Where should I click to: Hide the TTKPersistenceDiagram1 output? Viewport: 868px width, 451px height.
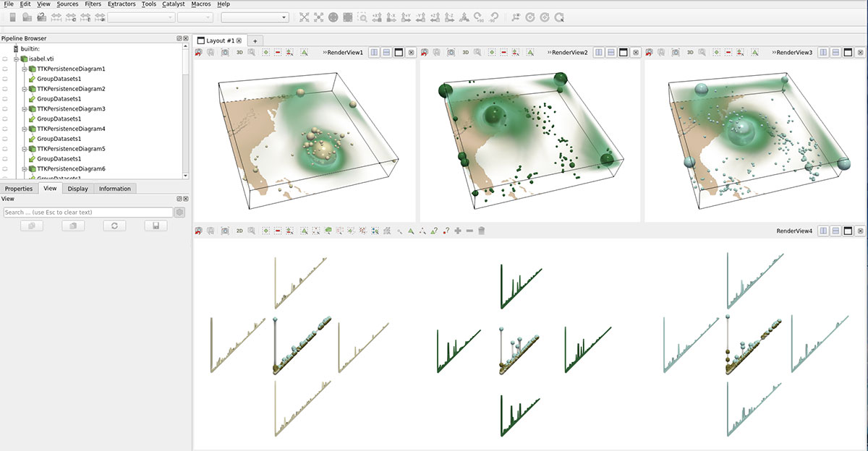click(x=5, y=69)
